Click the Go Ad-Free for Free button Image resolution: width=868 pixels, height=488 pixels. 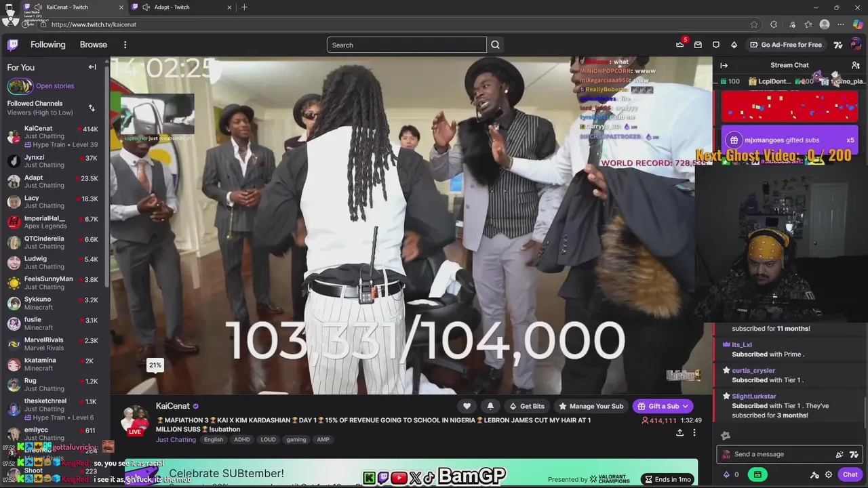click(786, 45)
